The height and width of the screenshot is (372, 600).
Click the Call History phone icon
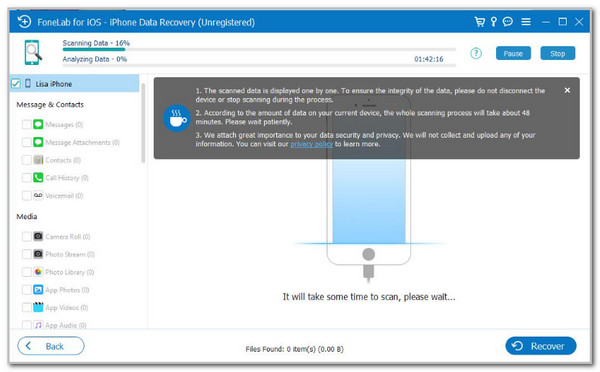(38, 177)
